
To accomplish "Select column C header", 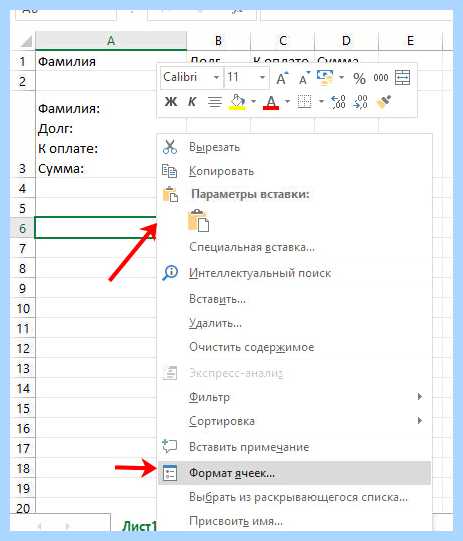I will pyautogui.click(x=283, y=41).
